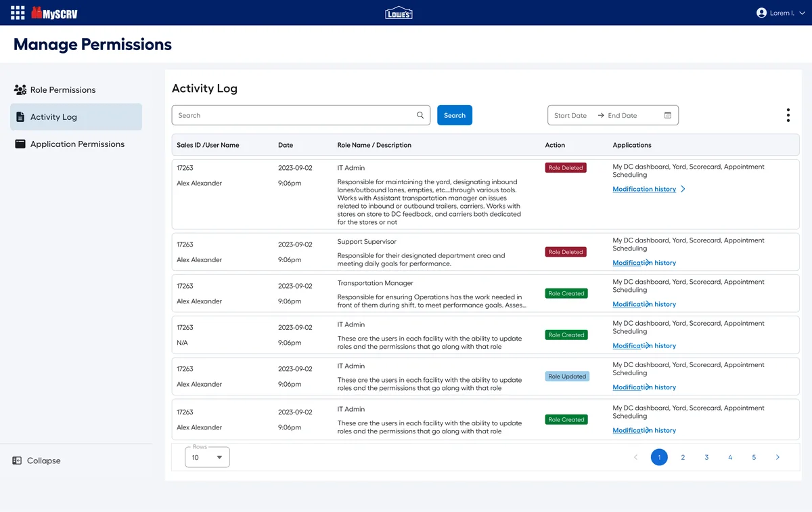Viewport: 812px width, 512px height.
Task: Open the Rows per page dropdown
Action: click(x=207, y=457)
